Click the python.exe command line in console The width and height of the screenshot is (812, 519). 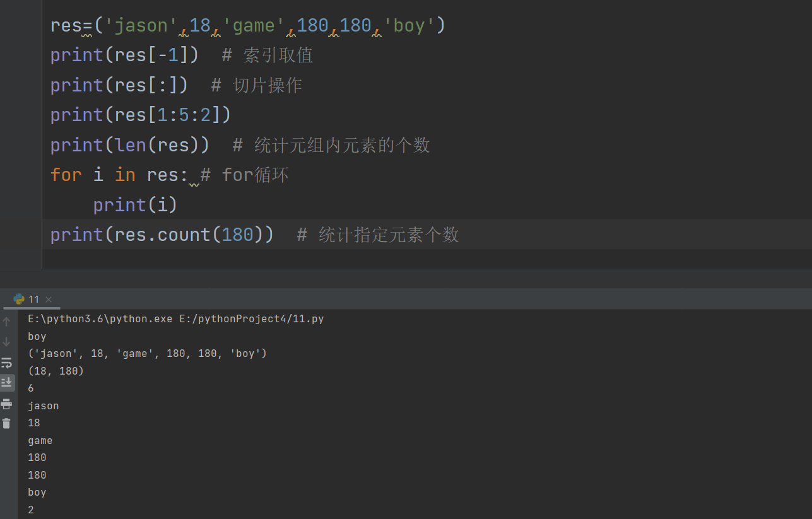click(x=176, y=319)
